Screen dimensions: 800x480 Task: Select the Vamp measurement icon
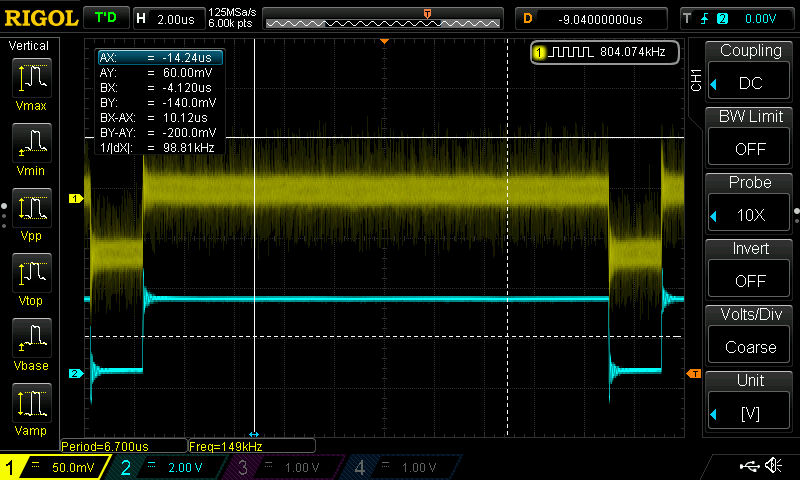click(31, 403)
